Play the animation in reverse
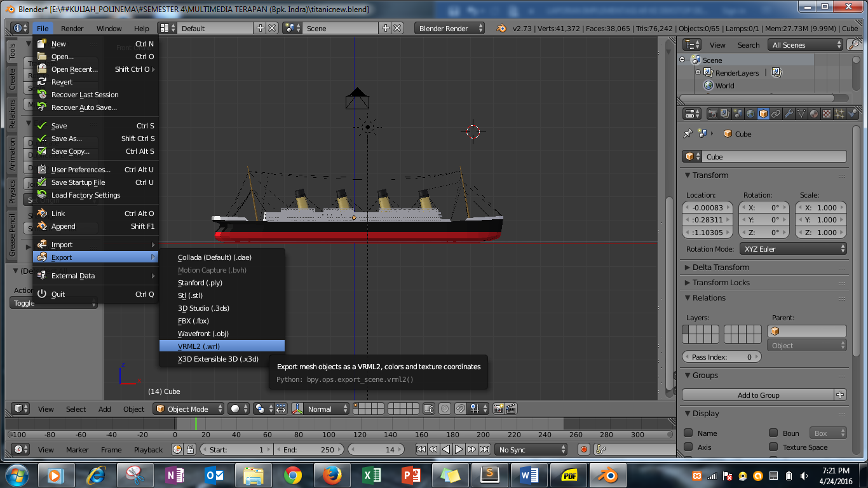The image size is (868, 488). click(446, 449)
